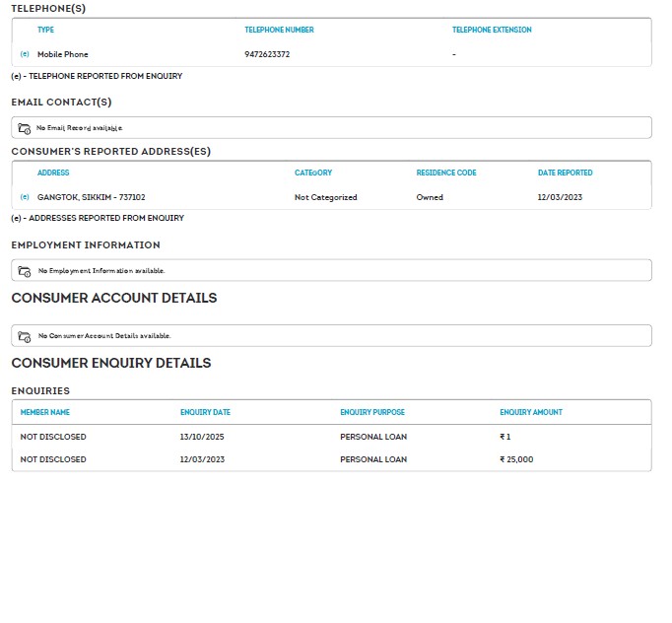Click the Consumer Enquiry Details heading
The image size is (672, 623).
tap(110, 363)
